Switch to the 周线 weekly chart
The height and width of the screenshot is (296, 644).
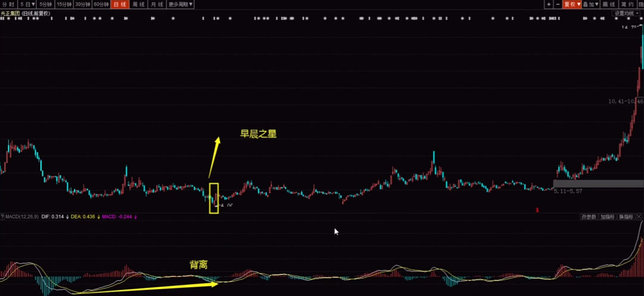point(138,5)
